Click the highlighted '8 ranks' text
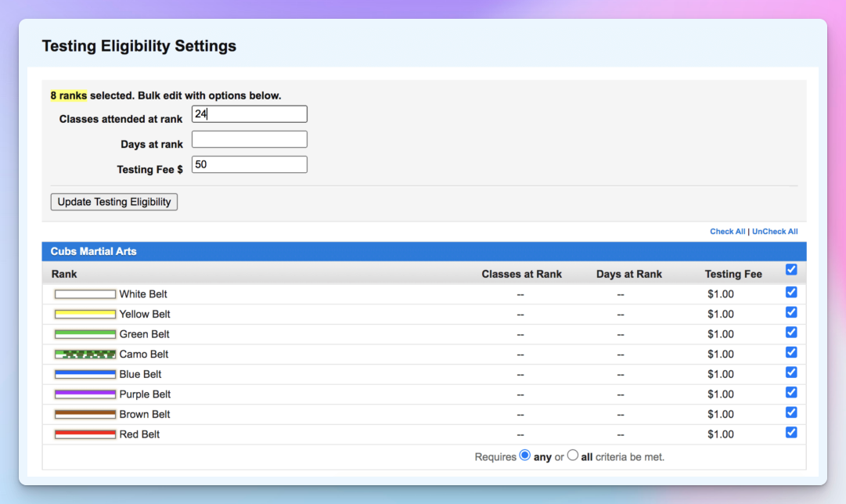 (69, 95)
